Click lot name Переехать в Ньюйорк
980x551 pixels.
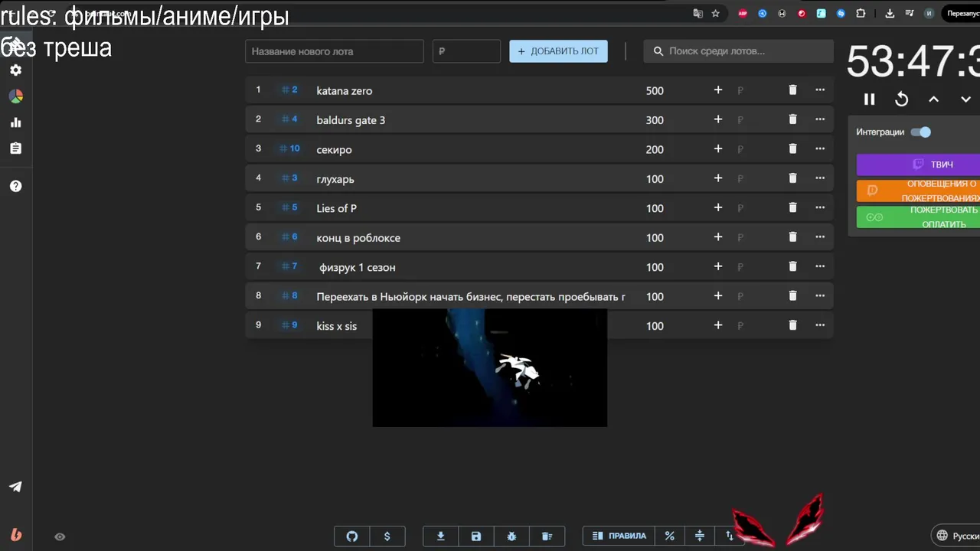point(471,296)
